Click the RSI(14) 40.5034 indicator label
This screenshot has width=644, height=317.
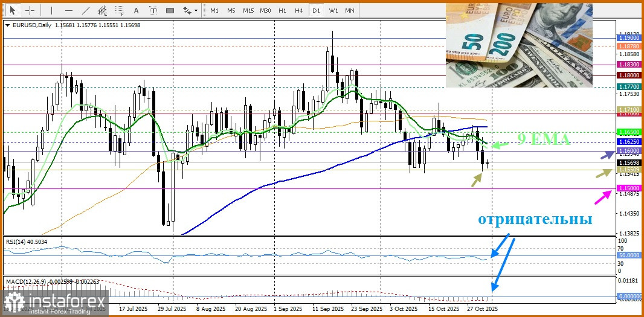[x=27, y=242]
